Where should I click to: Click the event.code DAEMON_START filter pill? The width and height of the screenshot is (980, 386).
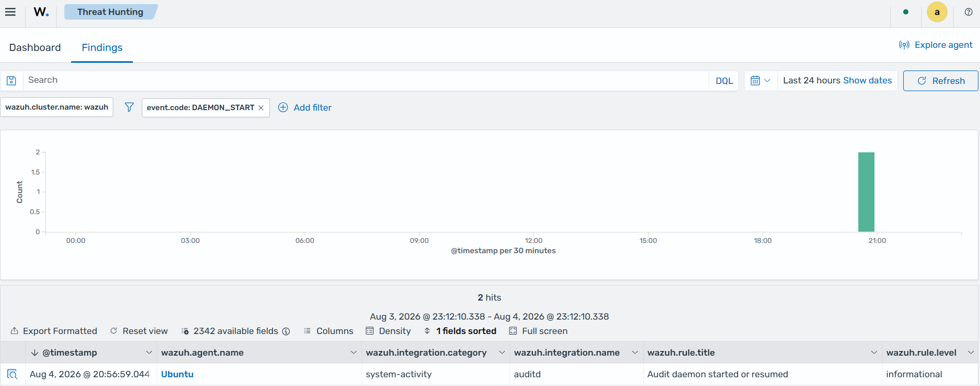tap(200, 108)
